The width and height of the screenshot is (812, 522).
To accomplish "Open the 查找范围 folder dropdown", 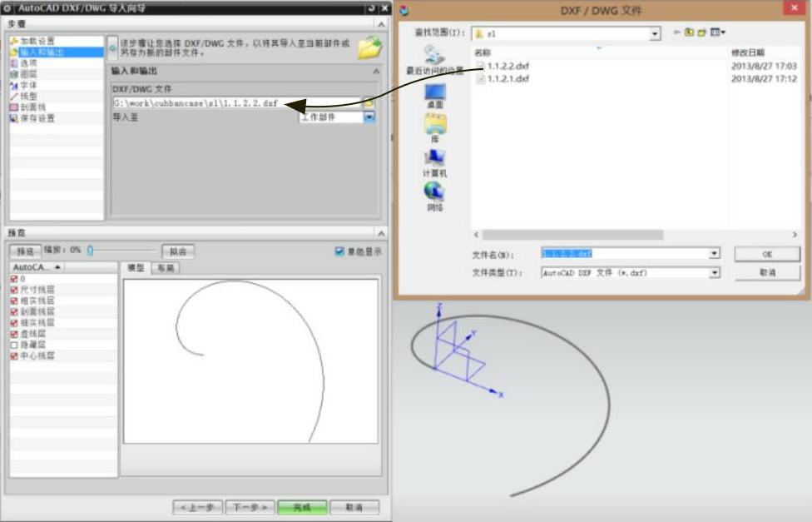I will click(655, 33).
